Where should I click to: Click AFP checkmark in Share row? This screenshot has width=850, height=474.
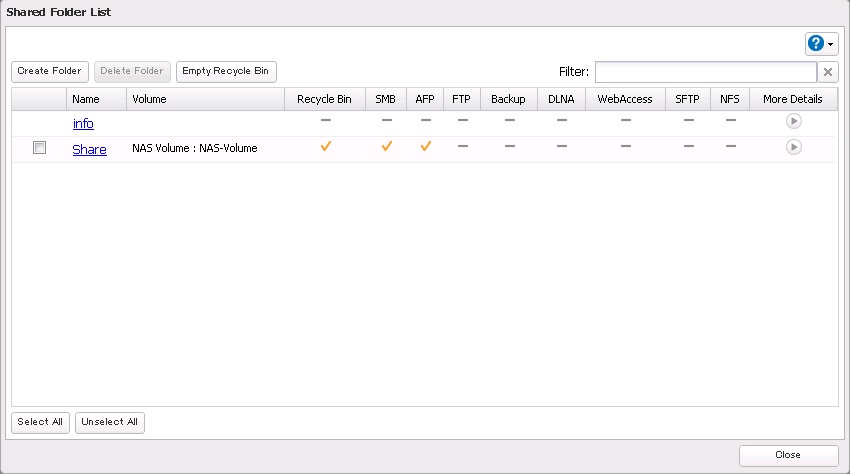(425, 147)
